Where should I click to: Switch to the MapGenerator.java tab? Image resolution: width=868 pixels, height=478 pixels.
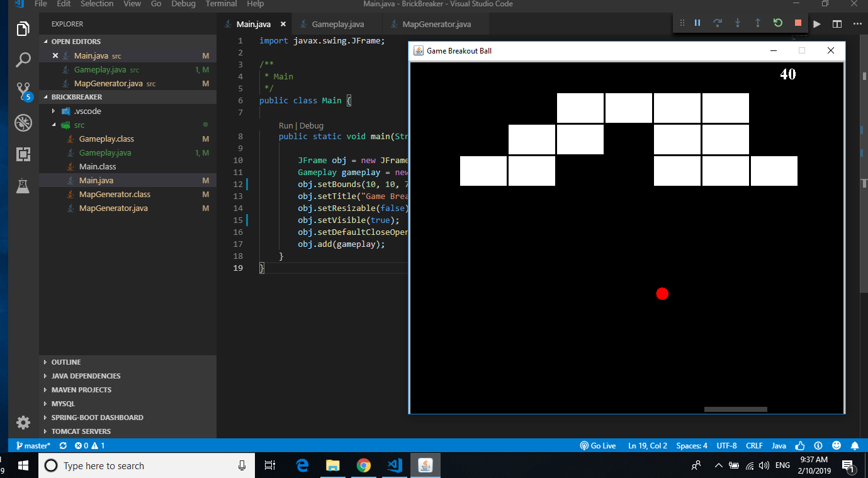click(x=436, y=24)
